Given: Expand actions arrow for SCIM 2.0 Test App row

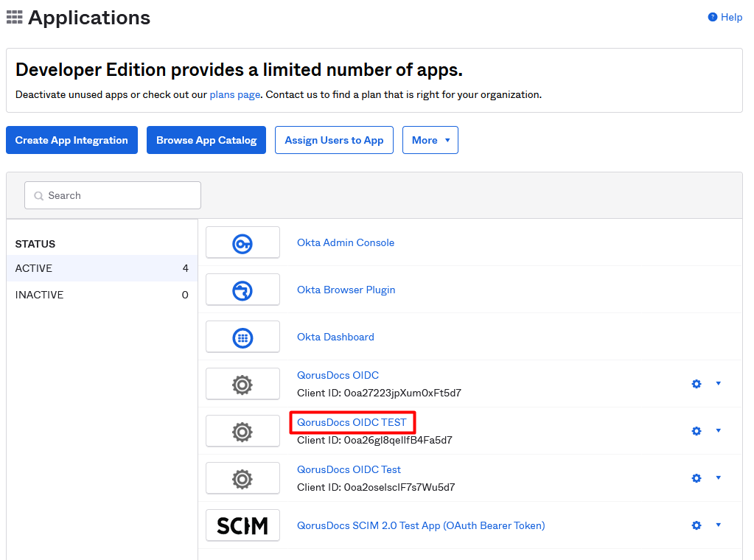Looking at the screenshot, I should point(719,525).
